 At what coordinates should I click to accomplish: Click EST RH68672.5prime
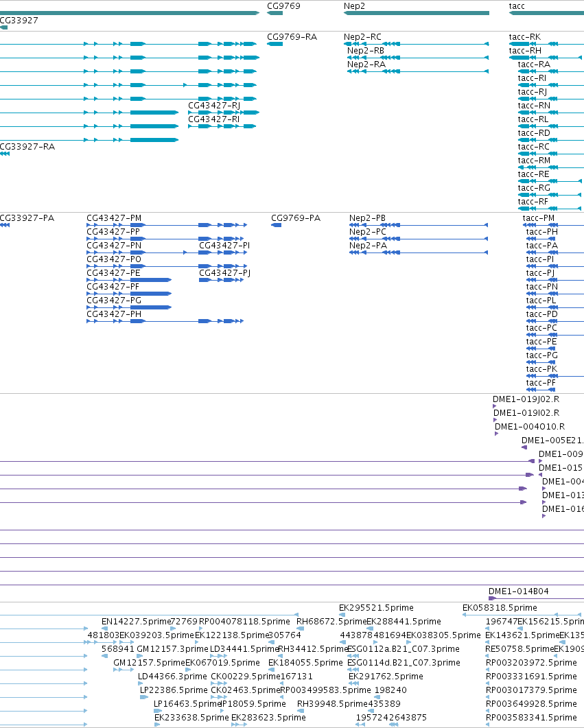click(x=331, y=621)
